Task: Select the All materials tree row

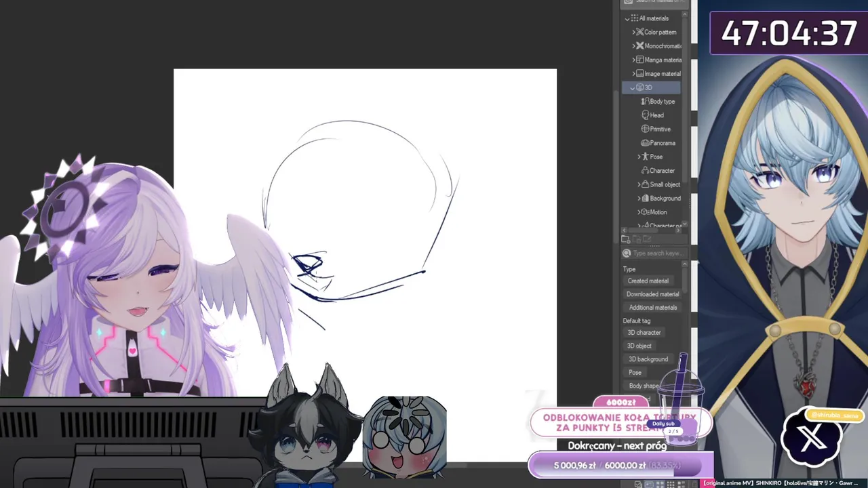Action: 652,18
